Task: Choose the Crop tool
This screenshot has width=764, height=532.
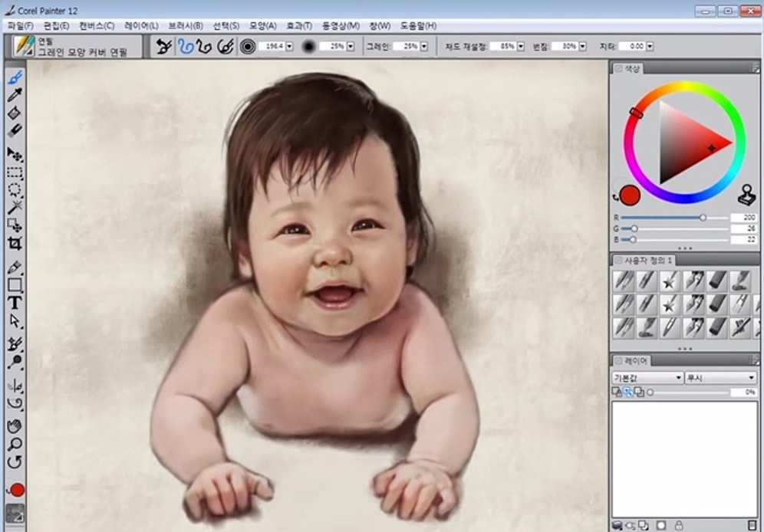Action: [x=14, y=244]
